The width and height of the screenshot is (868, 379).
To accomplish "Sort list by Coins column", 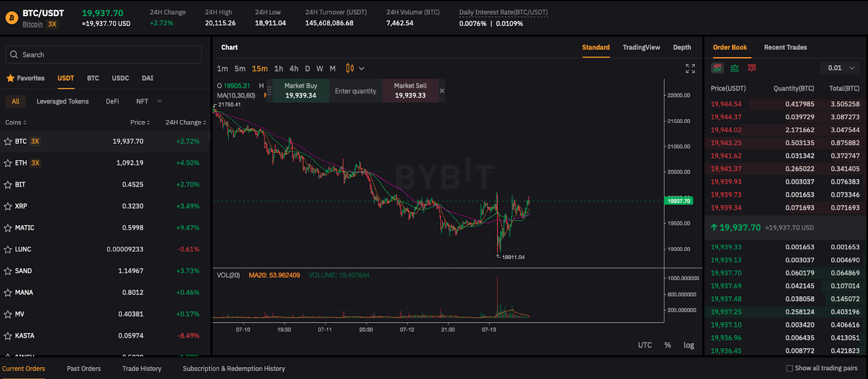I will pyautogui.click(x=16, y=123).
